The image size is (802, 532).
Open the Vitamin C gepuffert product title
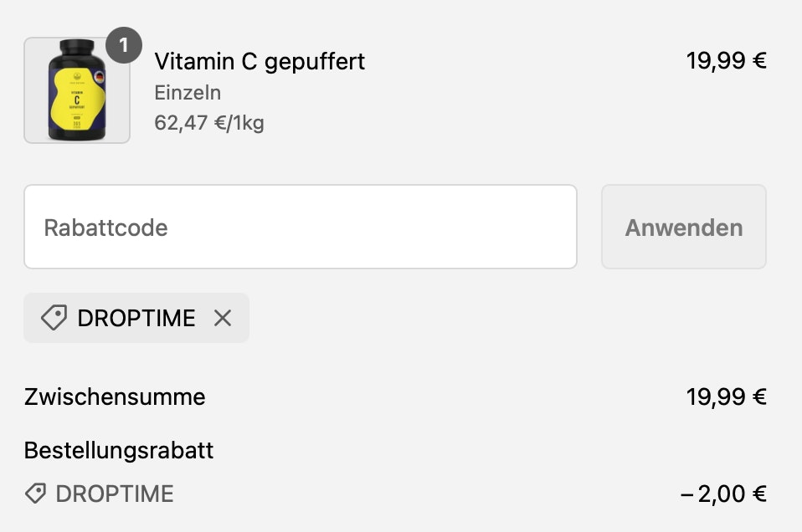point(260,61)
